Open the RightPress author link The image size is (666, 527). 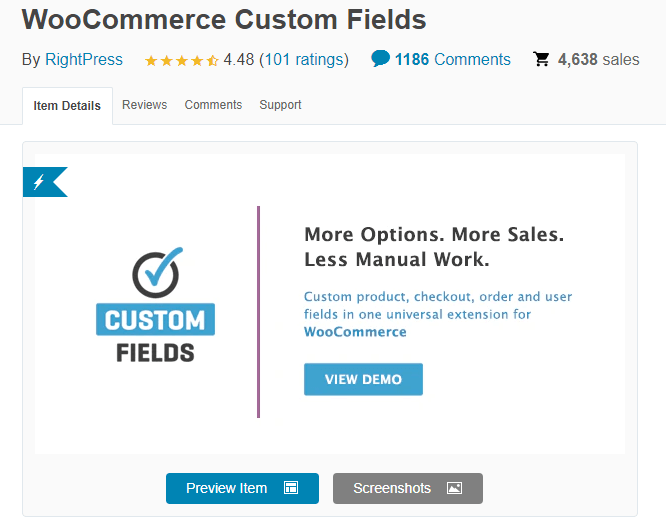click(x=84, y=60)
